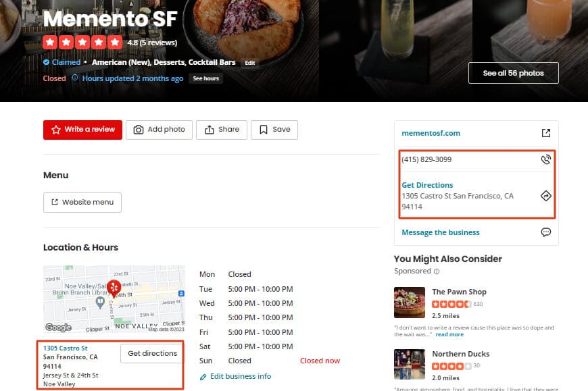
Task: Click Edit next to categories
Action: [250, 63]
